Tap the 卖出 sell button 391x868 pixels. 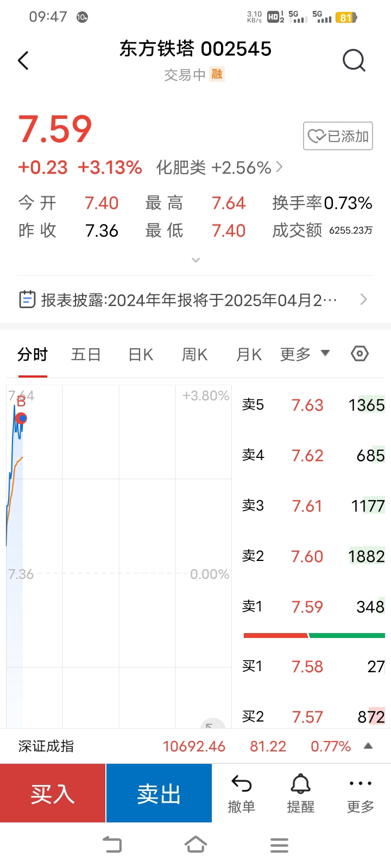pos(159,793)
